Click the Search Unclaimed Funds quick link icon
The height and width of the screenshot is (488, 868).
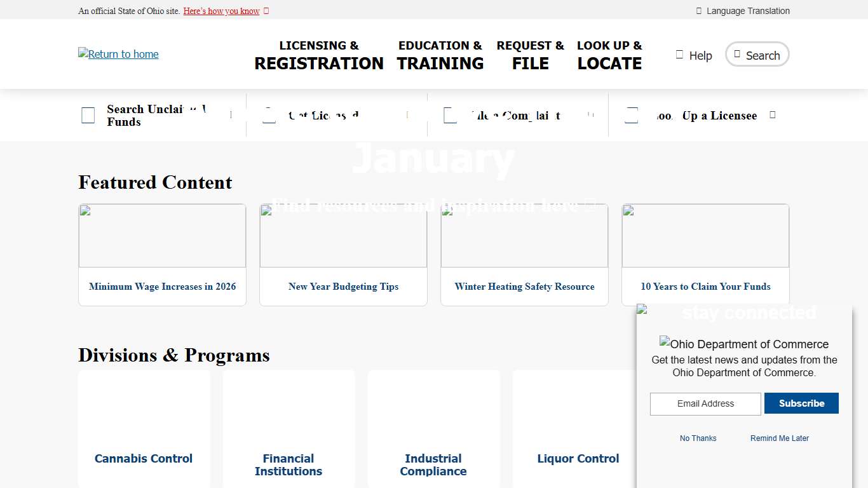(88, 116)
